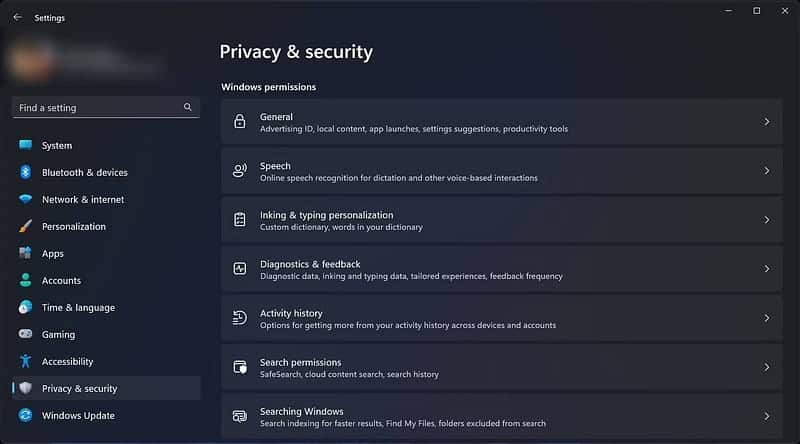Maximize the Settings window

coord(757,11)
